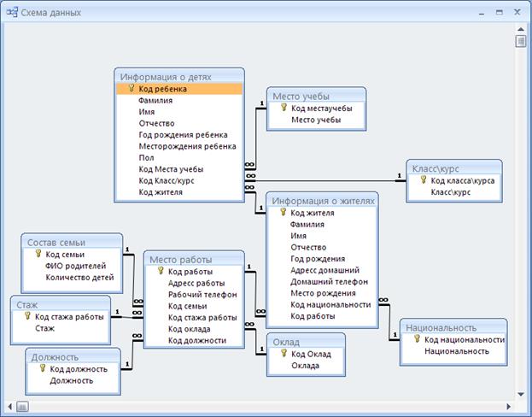The image size is (532, 417).
Task: Click the horizontal scrollbar left arrow
Action: [8, 406]
